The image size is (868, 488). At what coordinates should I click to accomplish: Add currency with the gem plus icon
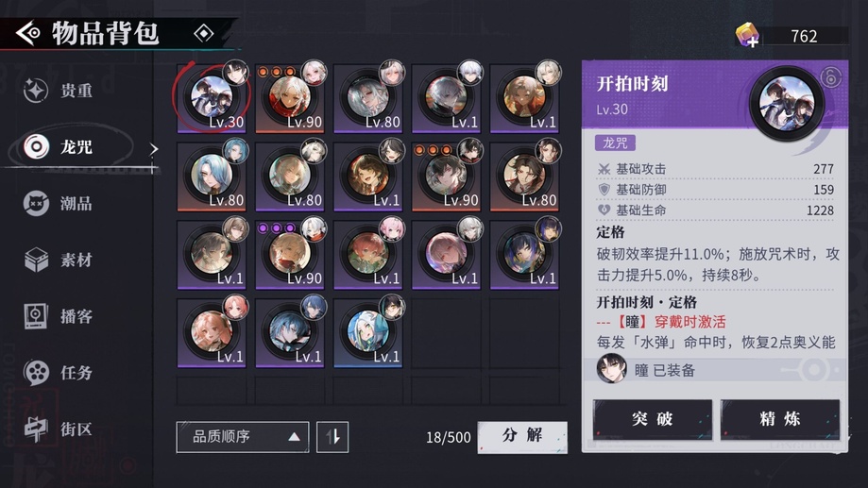click(x=747, y=36)
